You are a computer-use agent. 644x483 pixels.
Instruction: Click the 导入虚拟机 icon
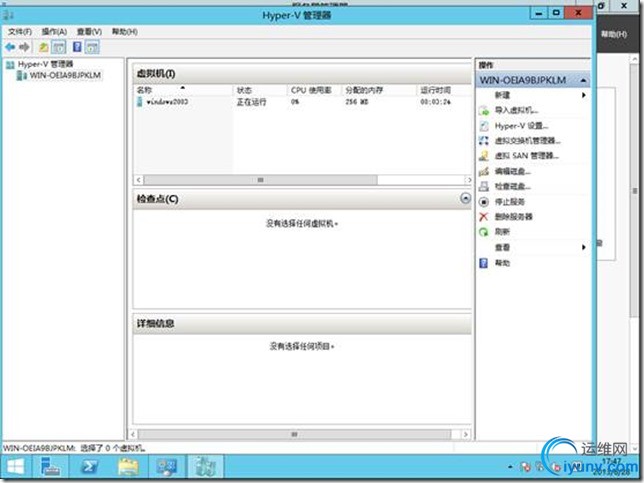coord(484,110)
